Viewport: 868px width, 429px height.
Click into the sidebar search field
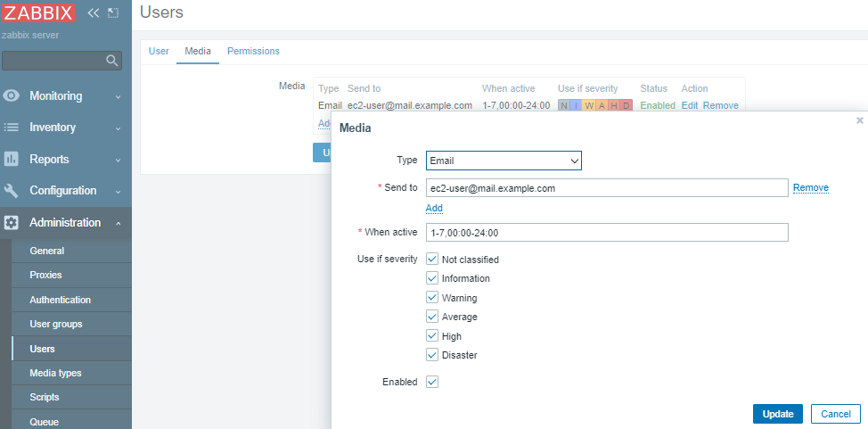54,61
